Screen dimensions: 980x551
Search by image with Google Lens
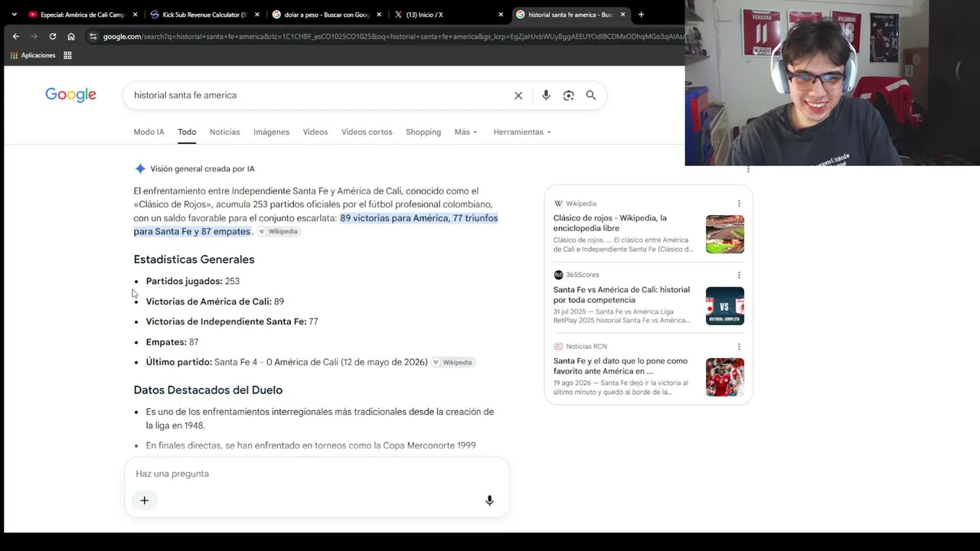[x=568, y=95]
